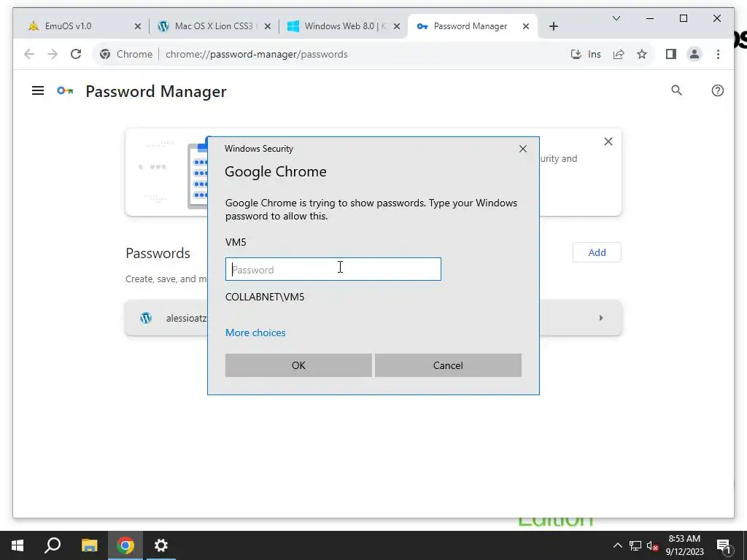The width and height of the screenshot is (747, 560).
Task: Open the Chrome profile avatar menu
Action: pyautogui.click(x=694, y=54)
